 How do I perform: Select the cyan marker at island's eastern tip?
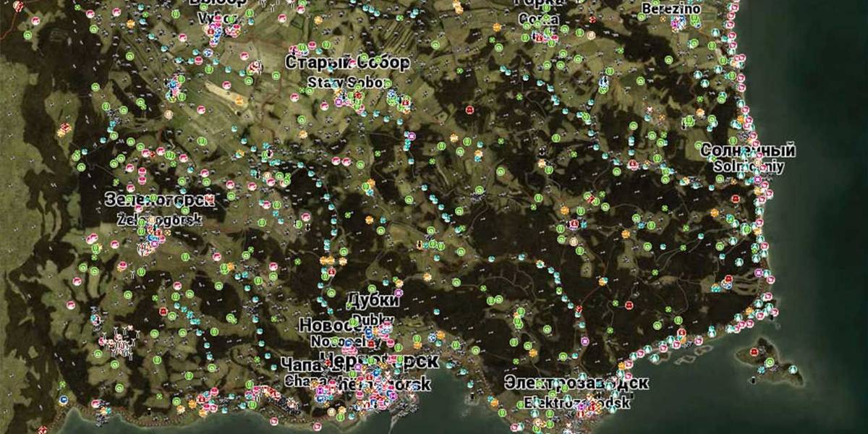point(793,370)
